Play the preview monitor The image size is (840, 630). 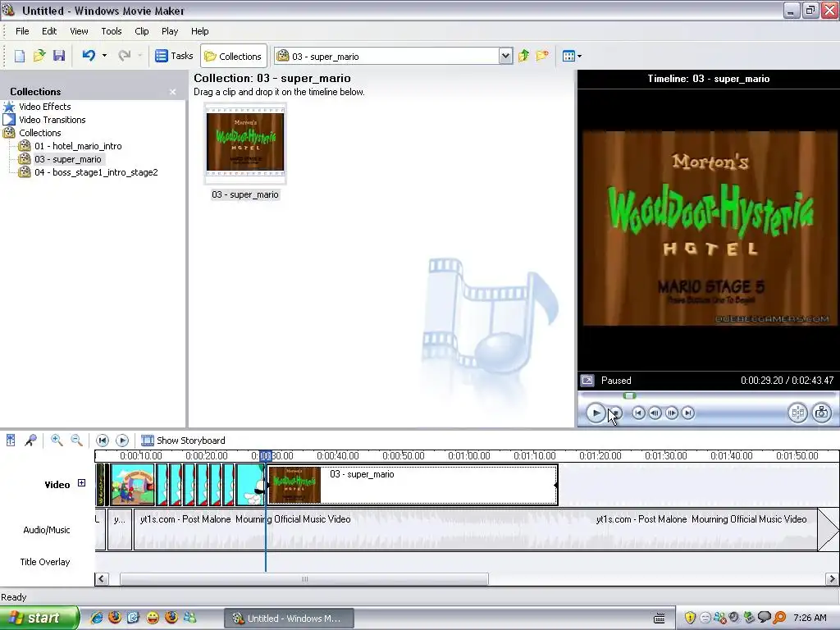596,413
